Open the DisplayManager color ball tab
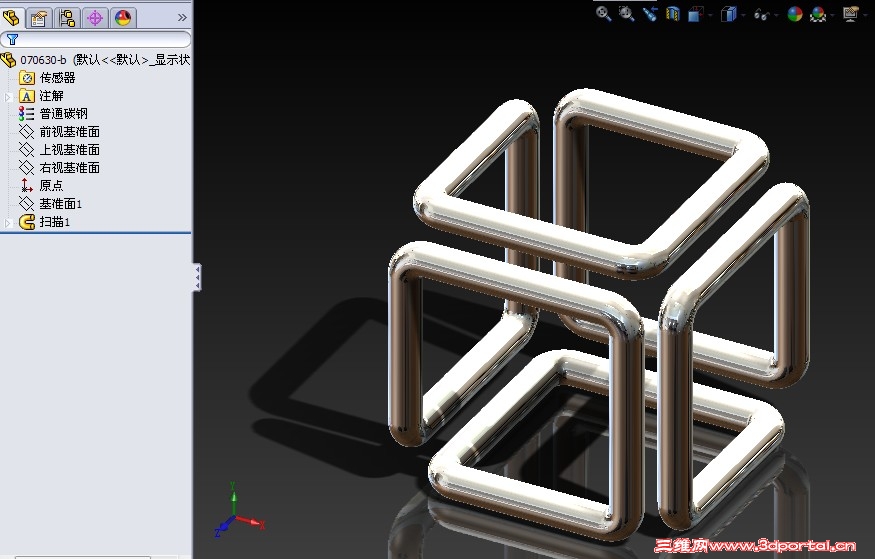 123,18
